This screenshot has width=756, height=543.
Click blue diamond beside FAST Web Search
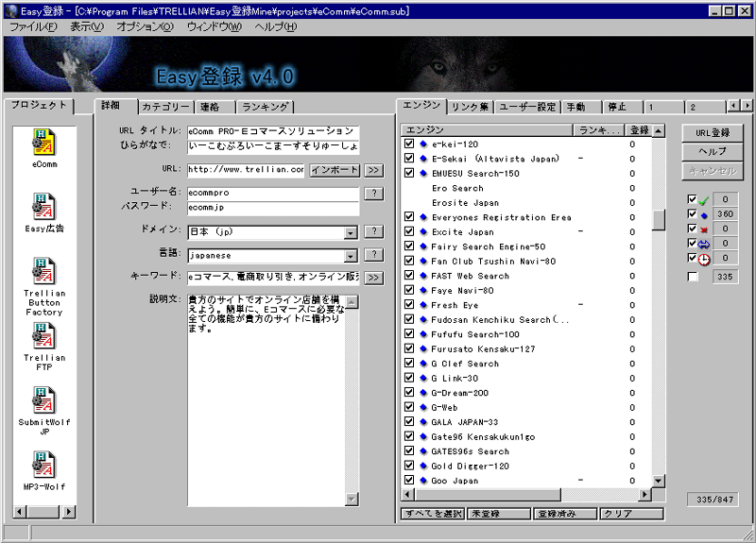(x=423, y=276)
